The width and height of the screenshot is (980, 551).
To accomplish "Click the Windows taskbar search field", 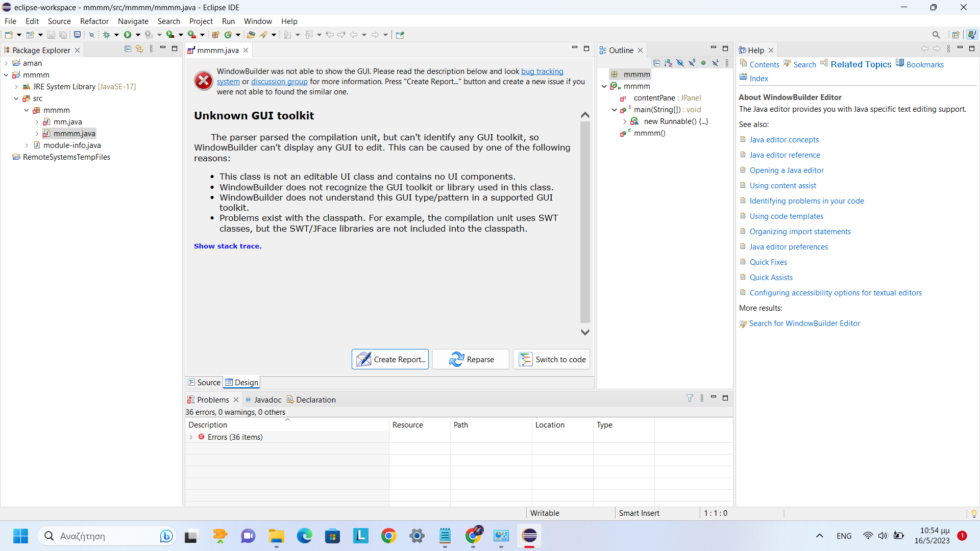I will pos(106,536).
